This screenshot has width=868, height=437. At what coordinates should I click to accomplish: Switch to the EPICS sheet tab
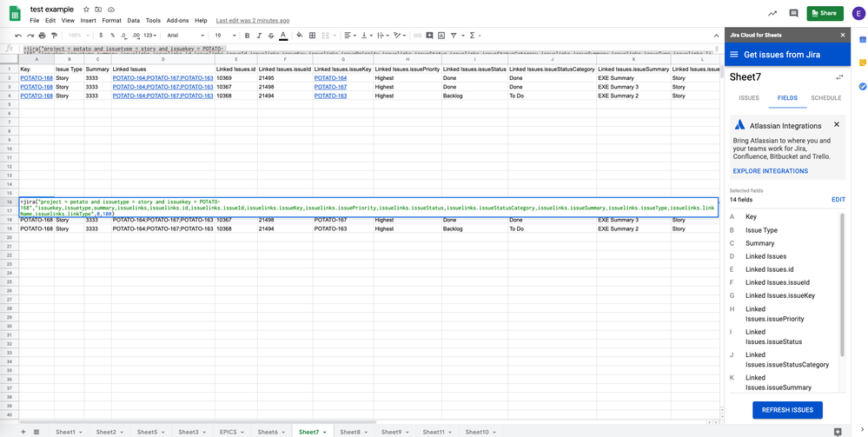231,432
